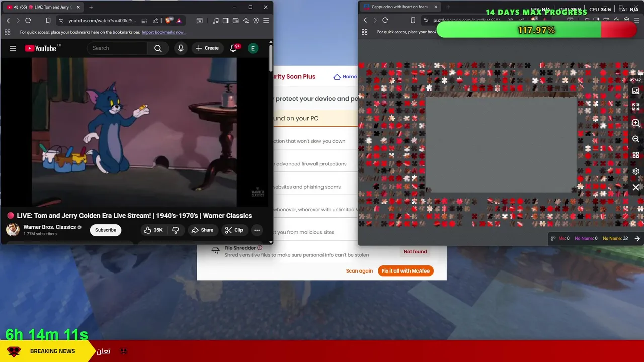This screenshot has width=644, height=362.
Task: Switch to Cappuccino with heart on foam tab
Action: pyautogui.click(x=400, y=7)
